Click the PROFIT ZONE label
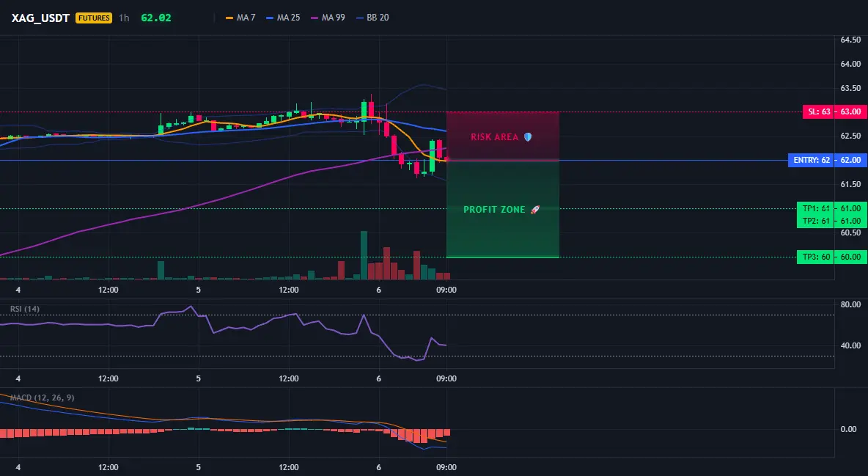 (x=494, y=210)
